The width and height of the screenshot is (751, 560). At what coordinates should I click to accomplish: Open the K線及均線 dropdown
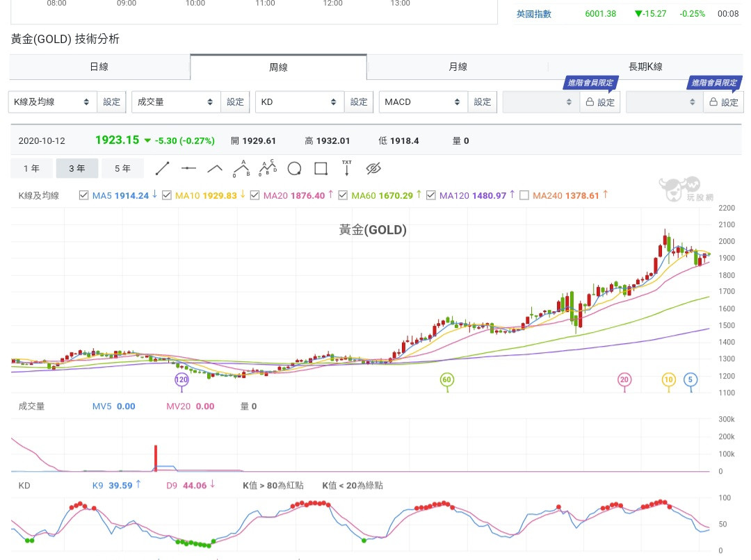pyautogui.click(x=52, y=102)
